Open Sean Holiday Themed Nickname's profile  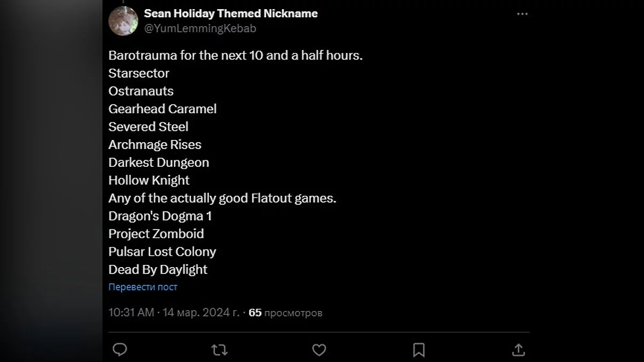(x=231, y=13)
